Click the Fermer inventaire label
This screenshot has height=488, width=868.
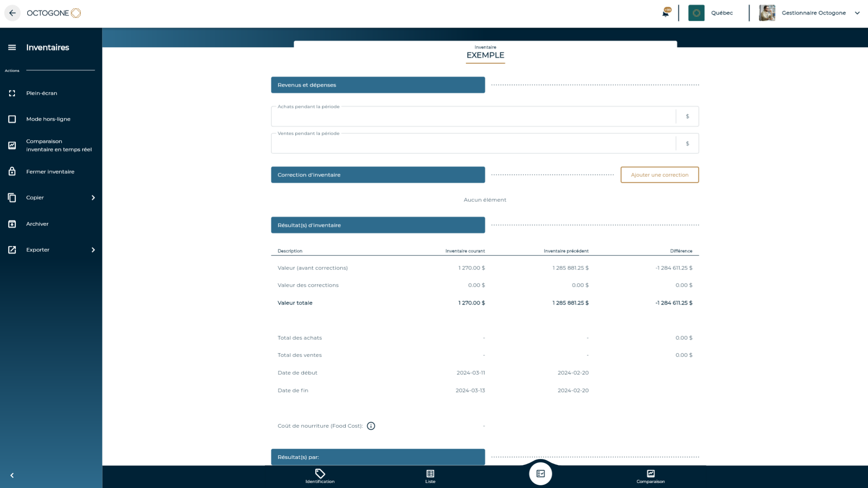click(x=50, y=171)
